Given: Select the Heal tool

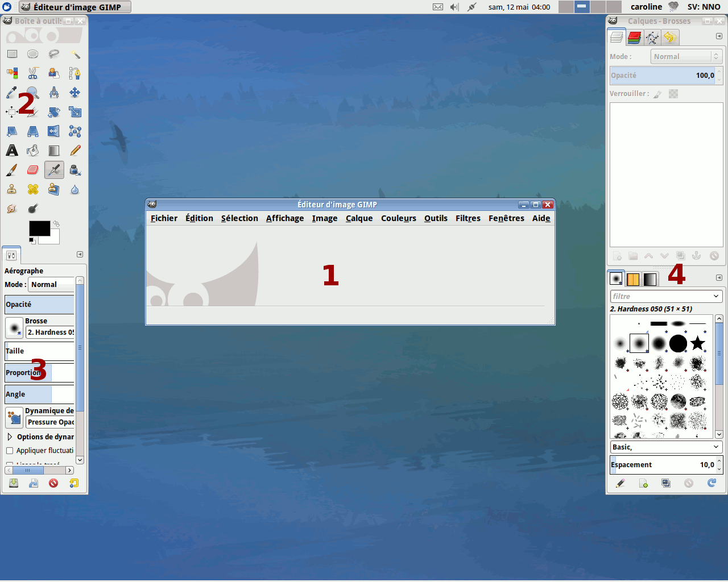Looking at the screenshot, I should (x=33, y=189).
